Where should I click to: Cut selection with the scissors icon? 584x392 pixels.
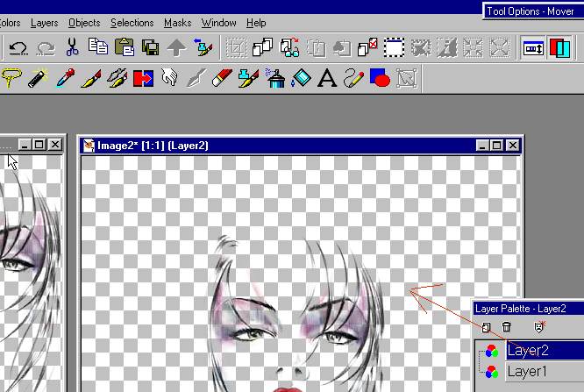point(72,47)
